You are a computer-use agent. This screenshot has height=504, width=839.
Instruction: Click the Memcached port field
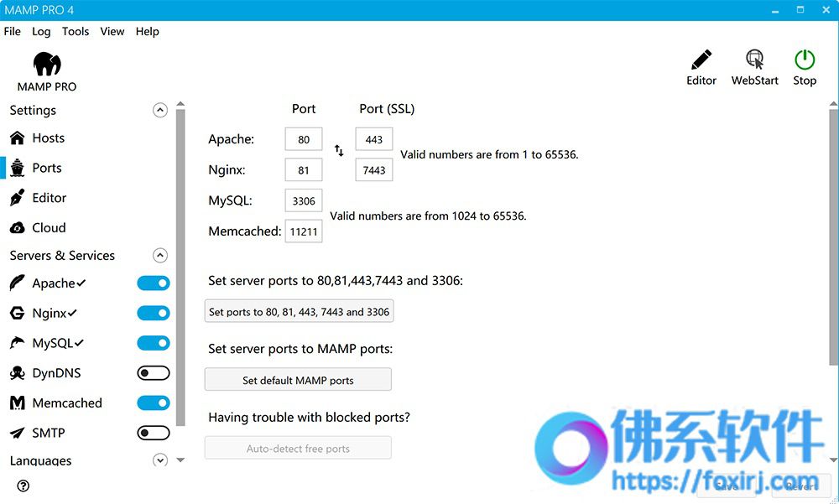pyautogui.click(x=304, y=231)
